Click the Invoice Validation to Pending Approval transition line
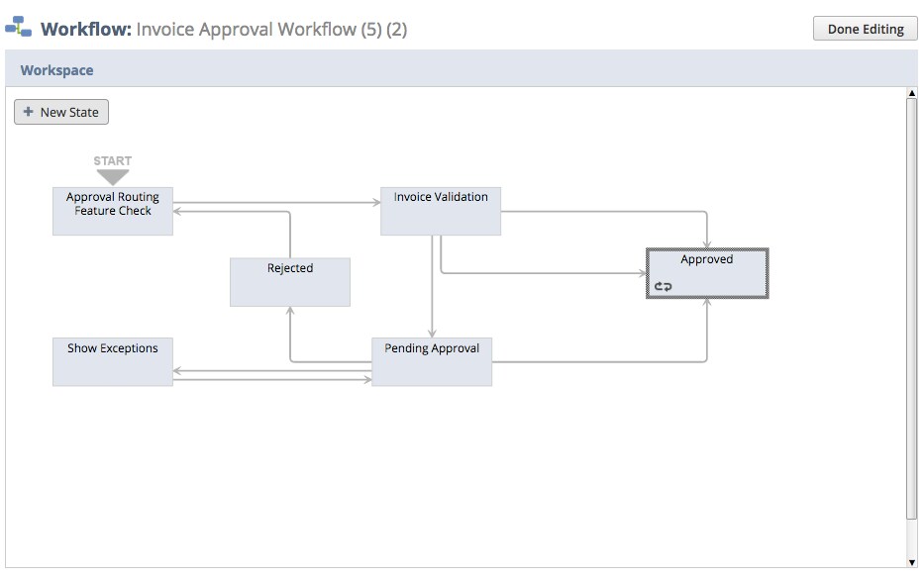The width and height of the screenshot is (924, 580). [x=432, y=286]
